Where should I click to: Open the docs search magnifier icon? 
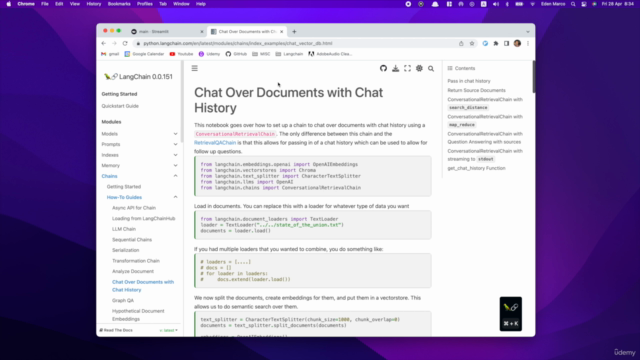431,69
